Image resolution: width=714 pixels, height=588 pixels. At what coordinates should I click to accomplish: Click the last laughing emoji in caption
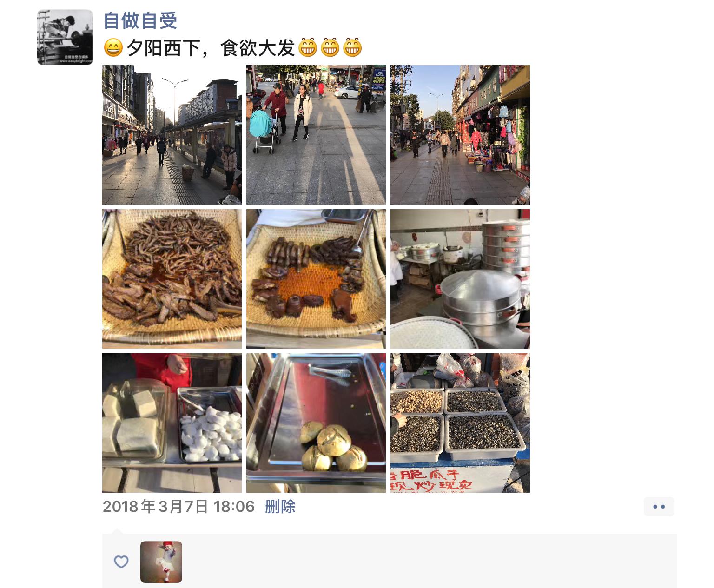(352, 47)
